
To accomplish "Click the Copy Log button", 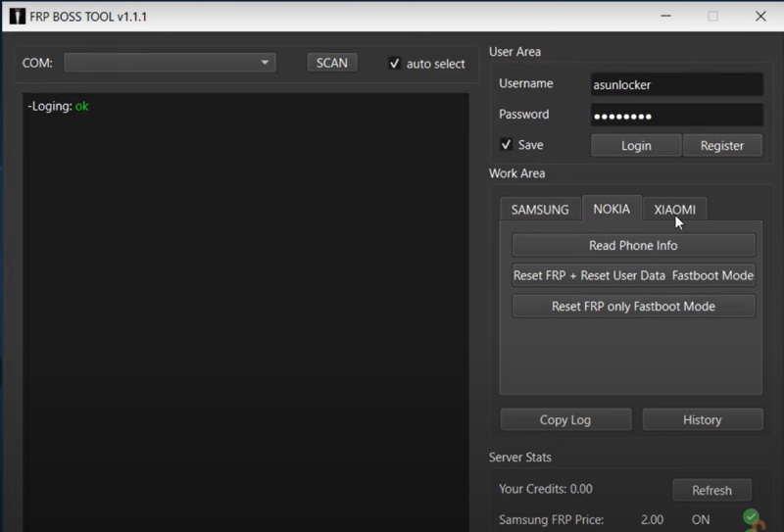I will [565, 419].
